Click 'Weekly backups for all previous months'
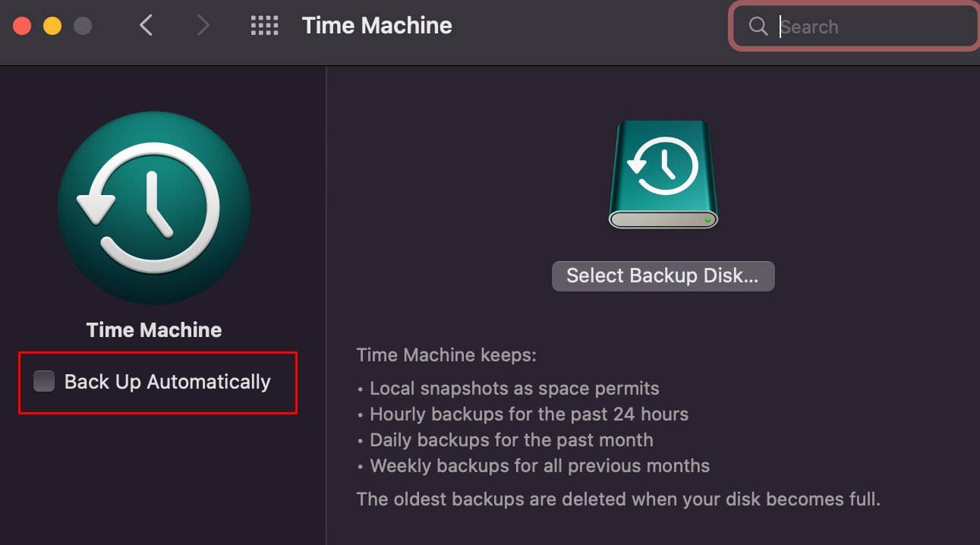The image size is (980, 545). [539, 465]
